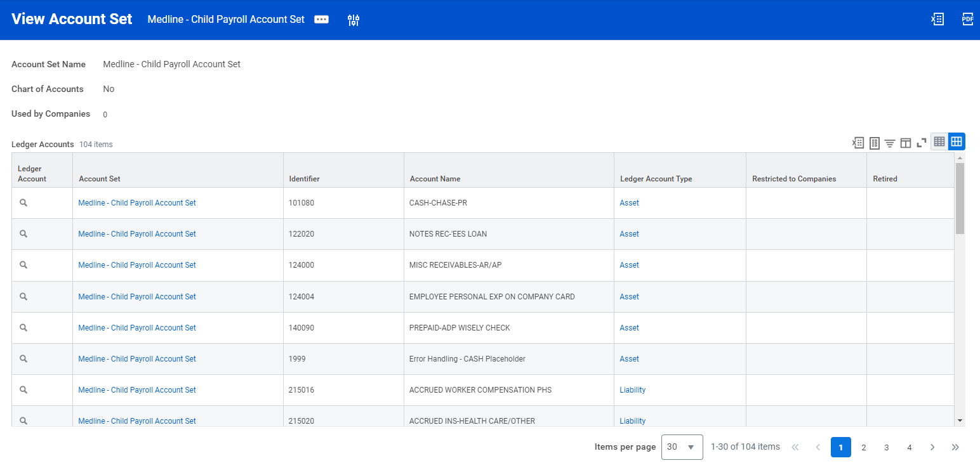This screenshot has width=980, height=470.
Task: Open the Items per page dropdown
Action: coord(682,447)
